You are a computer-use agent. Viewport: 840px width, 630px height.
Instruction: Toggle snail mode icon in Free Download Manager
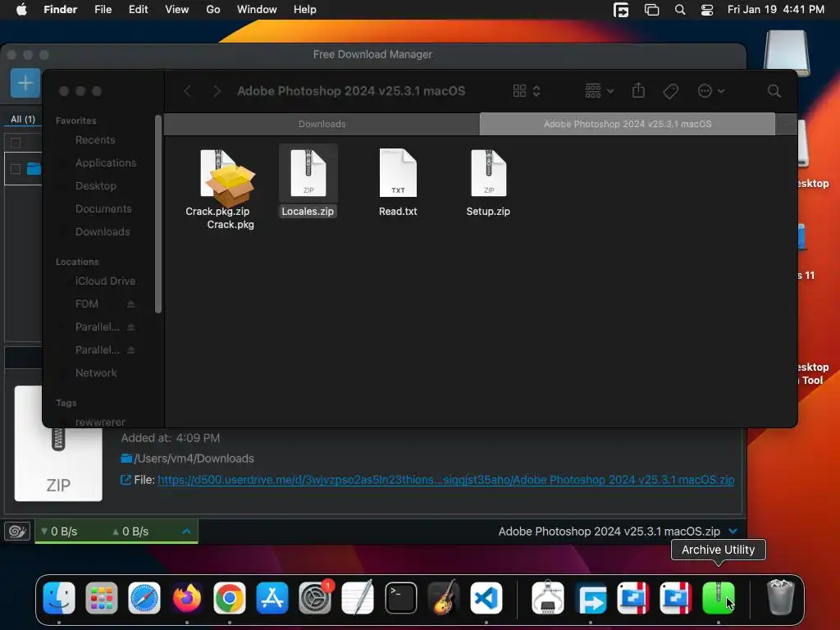click(x=17, y=531)
